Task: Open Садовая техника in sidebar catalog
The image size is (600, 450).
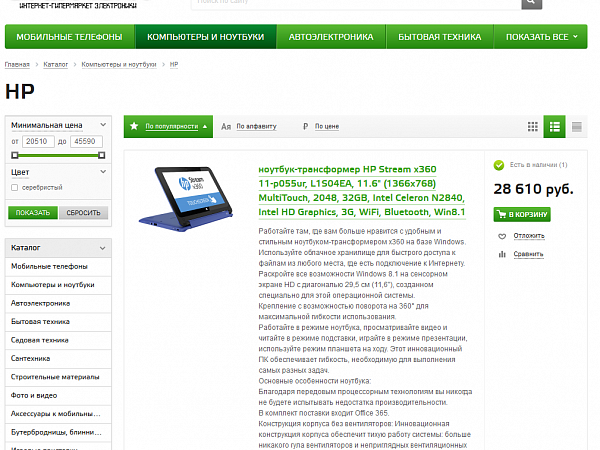Action: [58, 340]
